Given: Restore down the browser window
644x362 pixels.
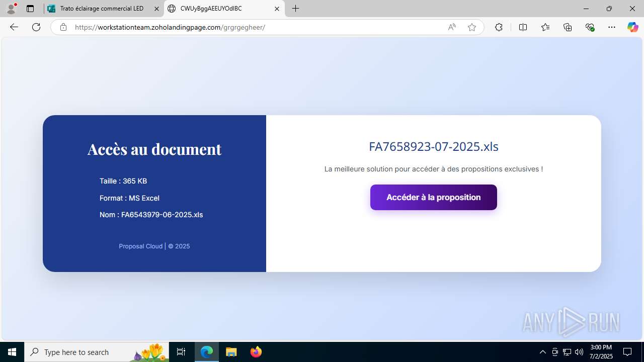Looking at the screenshot, I should click(609, 9).
